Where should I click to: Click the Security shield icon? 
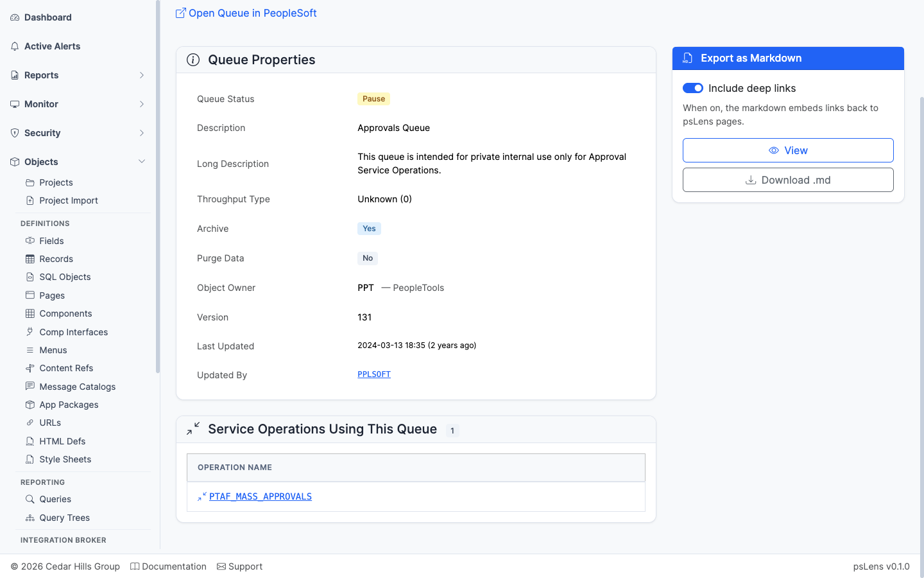point(15,133)
